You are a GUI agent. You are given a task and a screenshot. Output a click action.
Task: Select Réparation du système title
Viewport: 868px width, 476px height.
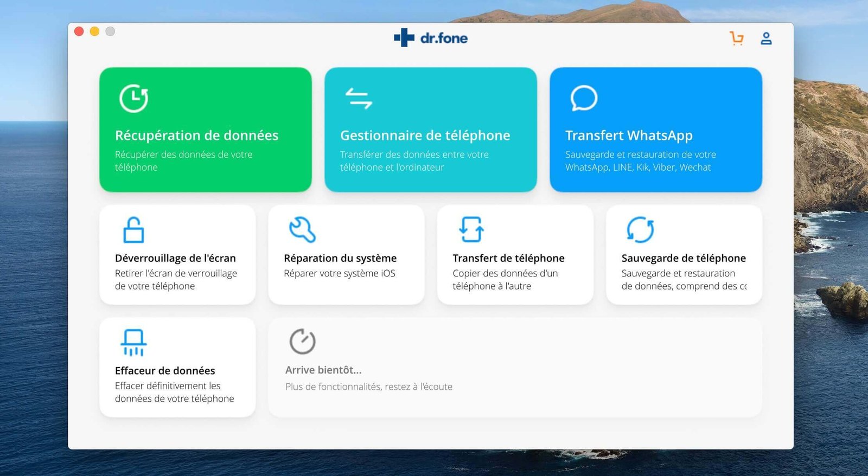pos(340,258)
